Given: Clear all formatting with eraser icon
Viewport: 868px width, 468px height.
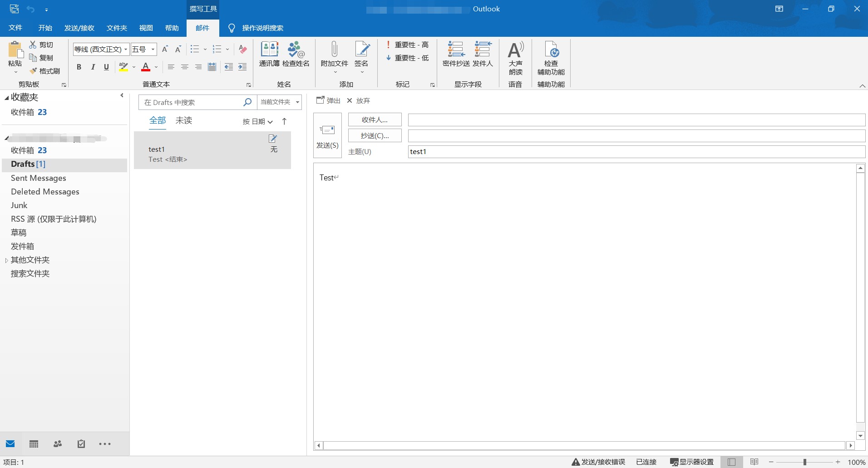Looking at the screenshot, I should click(x=243, y=49).
